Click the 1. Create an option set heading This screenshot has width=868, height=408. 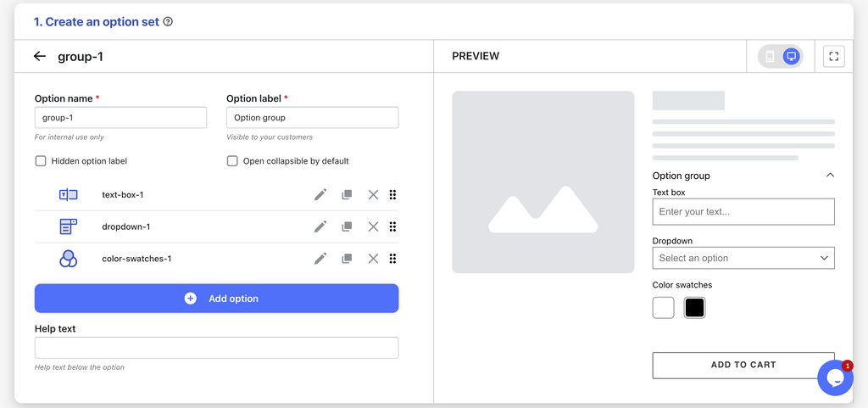coord(97,22)
